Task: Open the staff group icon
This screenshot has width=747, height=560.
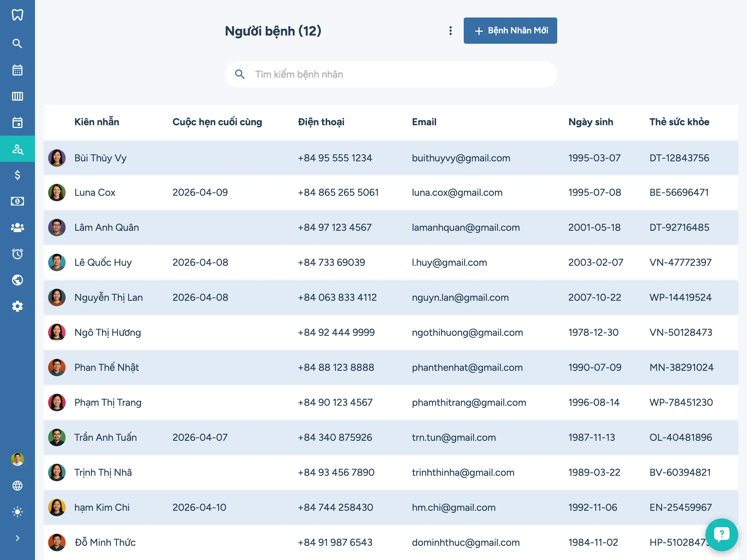Action: pyautogui.click(x=17, y=228)
